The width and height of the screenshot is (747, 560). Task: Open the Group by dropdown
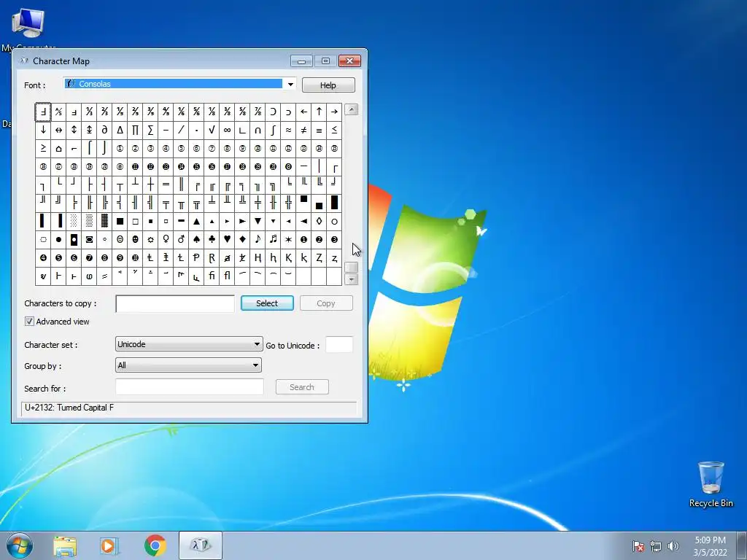pyautogui.click(x=189, y=365)
